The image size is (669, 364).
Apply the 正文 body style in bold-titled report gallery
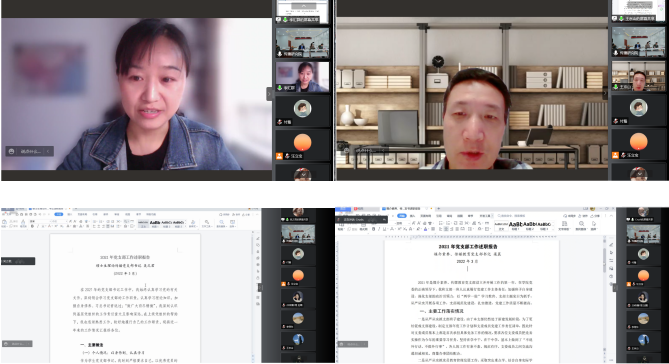coord(501,226)
